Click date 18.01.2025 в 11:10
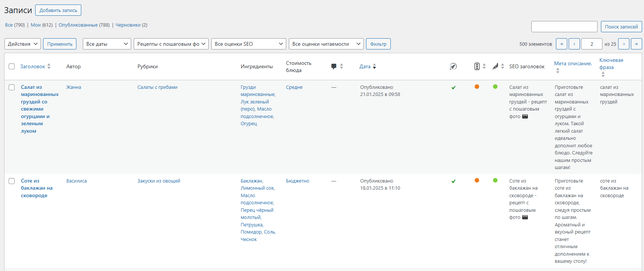This screenshot has height=271, width=644. pyautogui.click(x=380, y=188)
